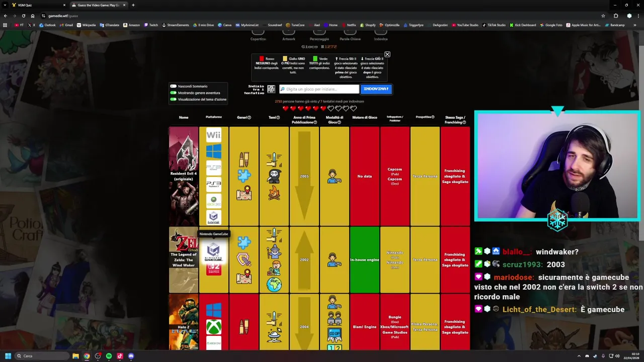
Task: Toggle Visualizzazione del tema d'azione switch
Action: coord(174,100)
